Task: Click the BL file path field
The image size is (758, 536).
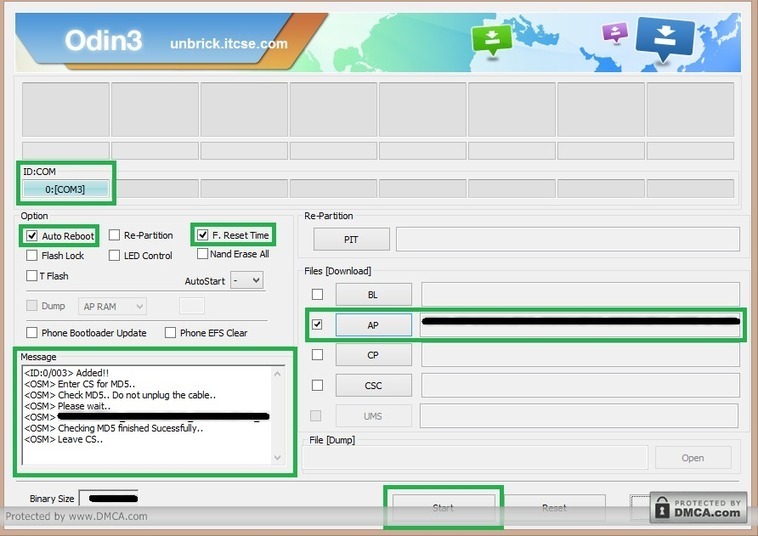Action: pyautogui.click(x=580, y=294)
